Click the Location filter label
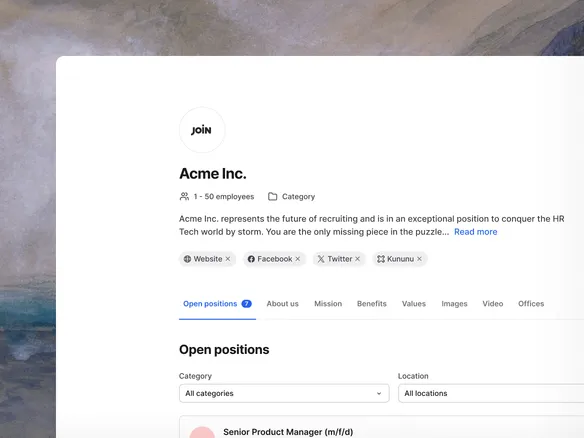Viewport: 584px width, 438px height. 413,376
